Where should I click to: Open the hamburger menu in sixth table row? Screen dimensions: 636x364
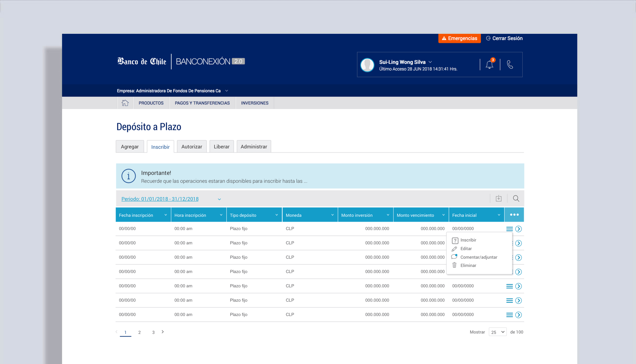tap(509, 300)
